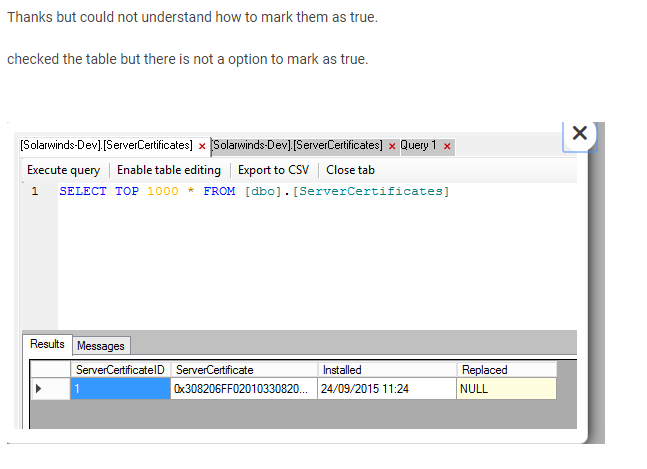Close the image preview with the X button
This screenshot has height=469, width=647.
click(580, 133)
